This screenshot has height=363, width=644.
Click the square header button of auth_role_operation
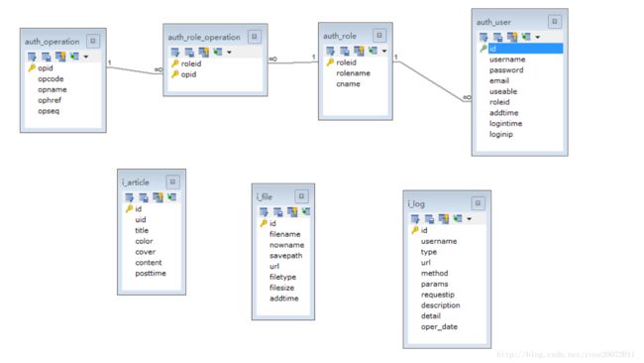[x=255, y=37]
